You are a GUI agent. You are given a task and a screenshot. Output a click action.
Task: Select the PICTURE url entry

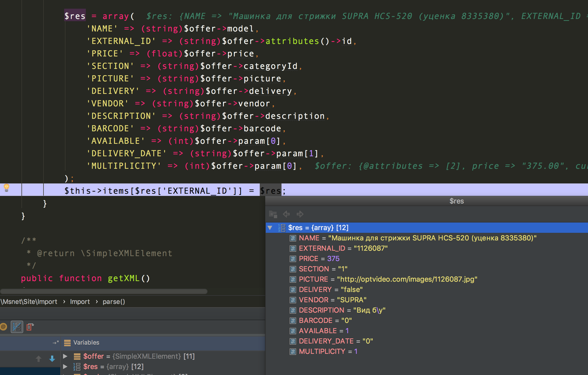pyautogui.click(x=427, y=279)
